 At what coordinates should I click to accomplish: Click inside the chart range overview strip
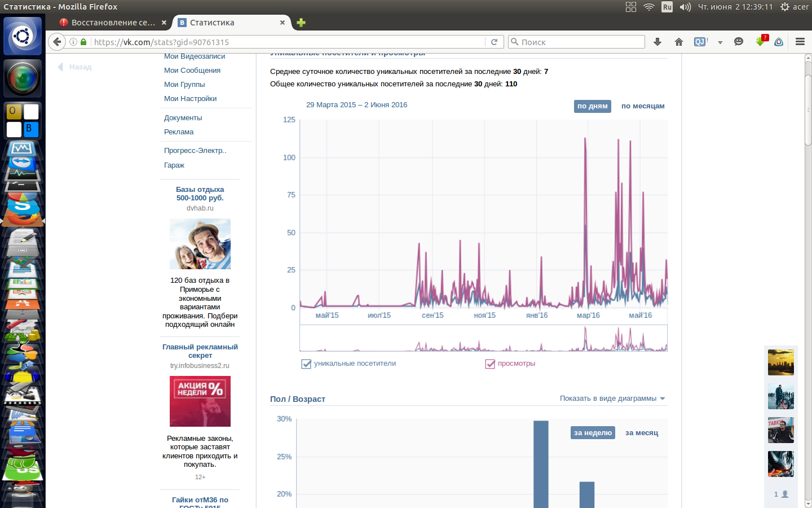pyautogui.click(x=483, y=338)
